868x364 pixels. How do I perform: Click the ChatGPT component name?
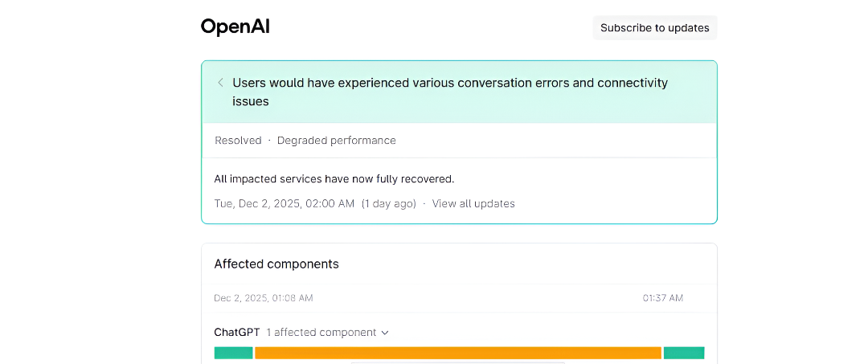(236, 333)
